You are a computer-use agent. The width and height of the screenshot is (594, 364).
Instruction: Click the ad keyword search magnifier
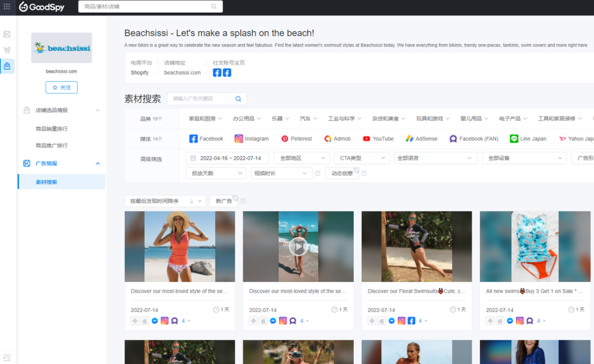coord(238,99)
